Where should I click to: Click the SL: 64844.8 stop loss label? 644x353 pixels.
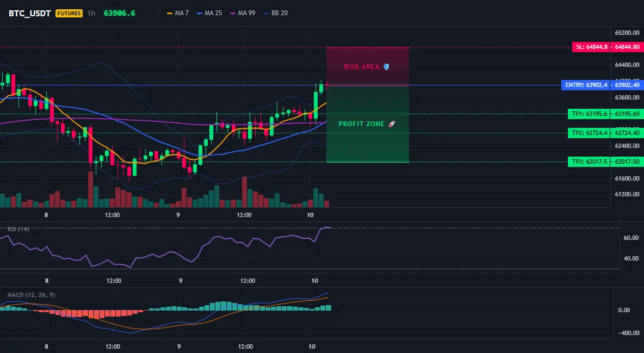pos(591,47)
